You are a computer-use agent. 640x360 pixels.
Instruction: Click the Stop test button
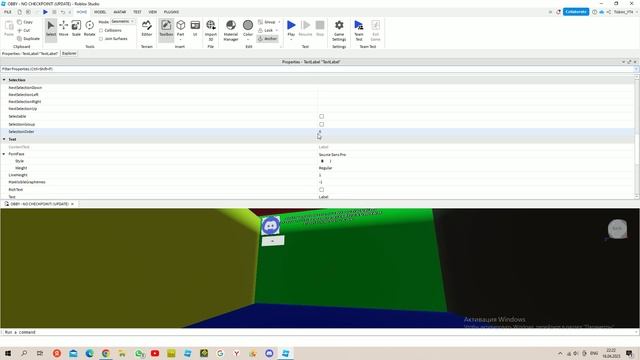tap(320, 28)
